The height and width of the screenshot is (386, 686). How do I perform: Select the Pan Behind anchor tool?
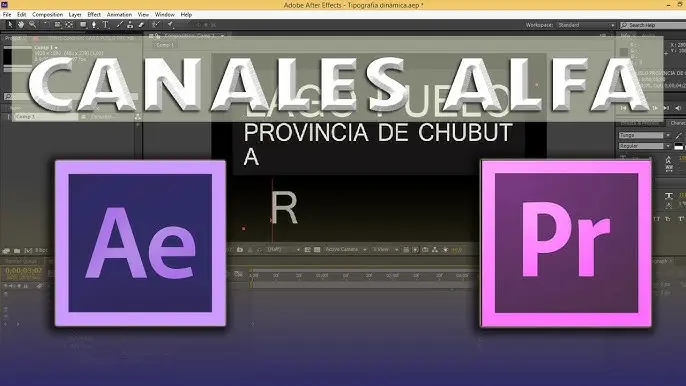(x=69, y=25)
